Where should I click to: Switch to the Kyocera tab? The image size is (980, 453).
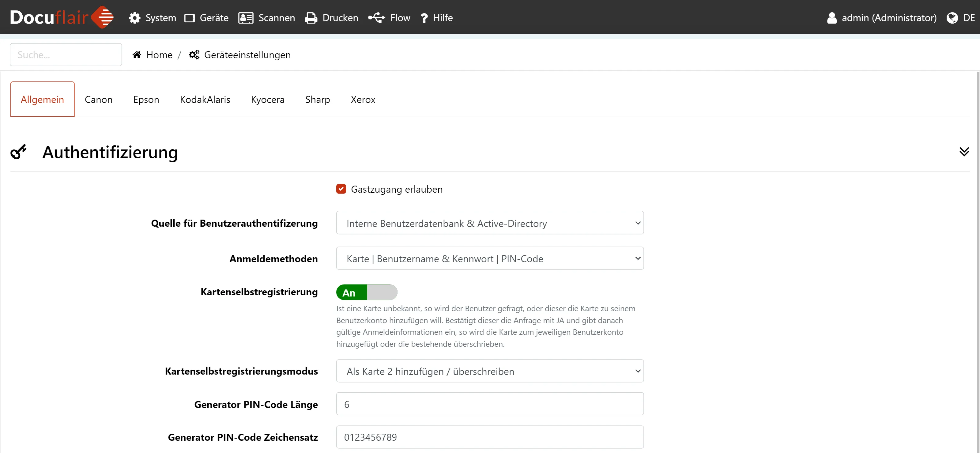pos(267,100)
